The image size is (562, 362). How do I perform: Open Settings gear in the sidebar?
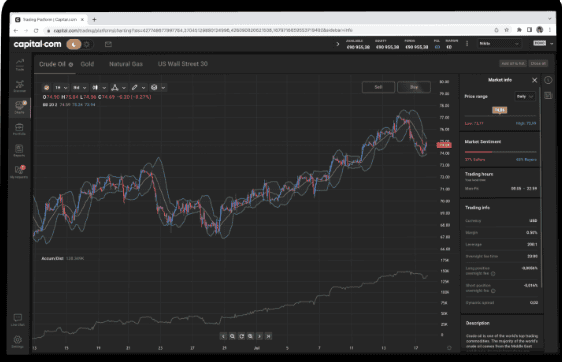pos(18,341)
